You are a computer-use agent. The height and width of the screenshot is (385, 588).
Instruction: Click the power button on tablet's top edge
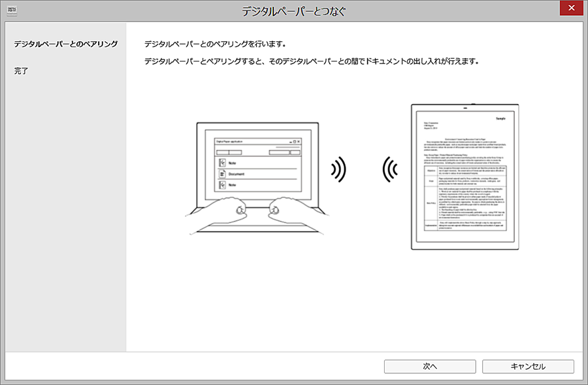[x=470, y=105]
